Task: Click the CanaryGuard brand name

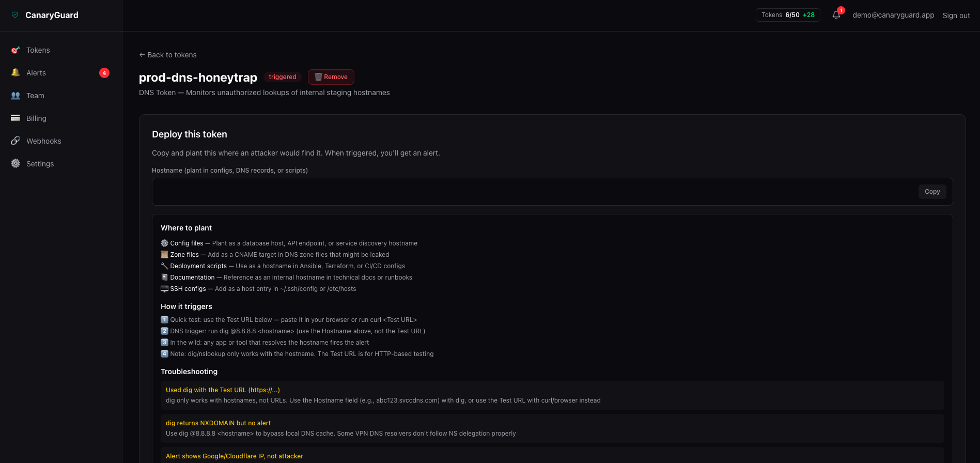Action: [52, 15]
